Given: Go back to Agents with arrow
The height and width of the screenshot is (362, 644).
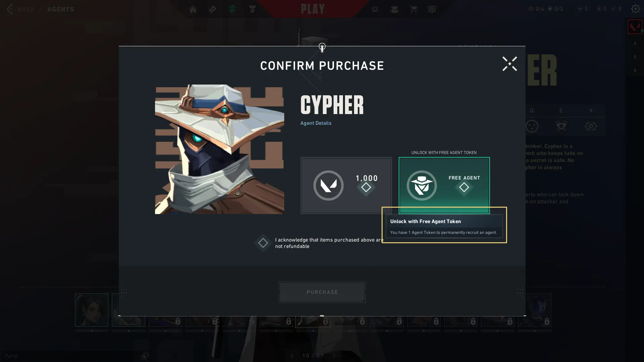Looking at the screenshot, I should 10,9.
